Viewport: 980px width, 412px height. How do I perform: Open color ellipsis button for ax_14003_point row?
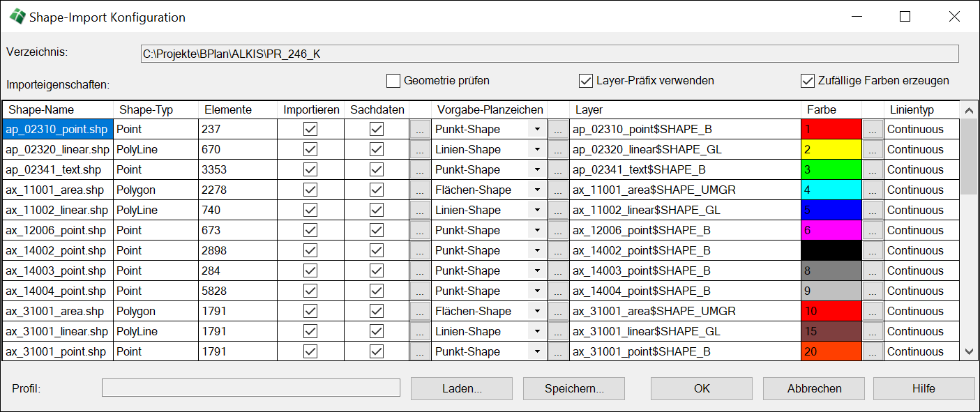point(873,271)
